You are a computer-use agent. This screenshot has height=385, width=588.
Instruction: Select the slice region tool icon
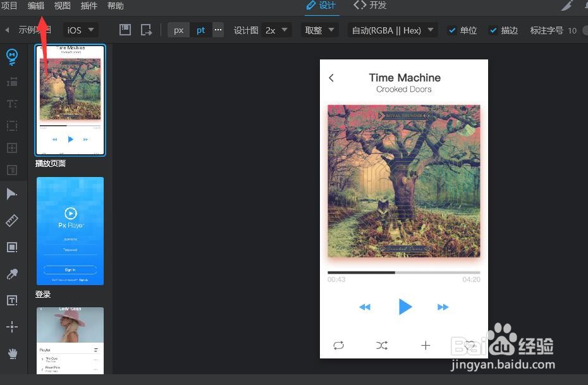tap(12, 247)
